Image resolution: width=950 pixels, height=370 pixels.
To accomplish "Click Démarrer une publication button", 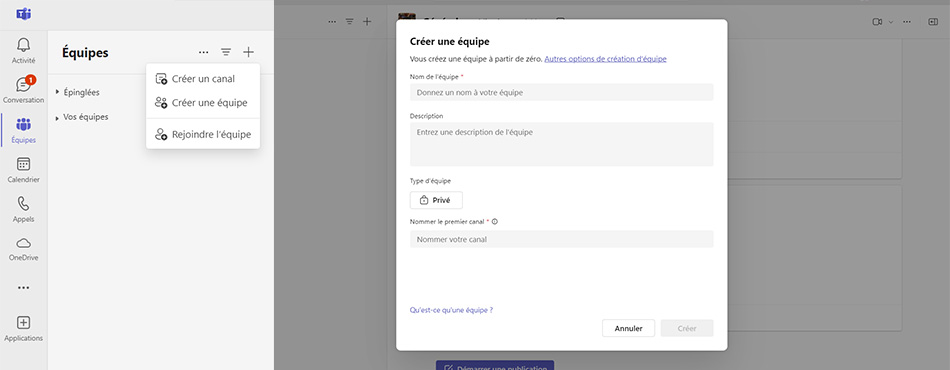I will [495, 366].
